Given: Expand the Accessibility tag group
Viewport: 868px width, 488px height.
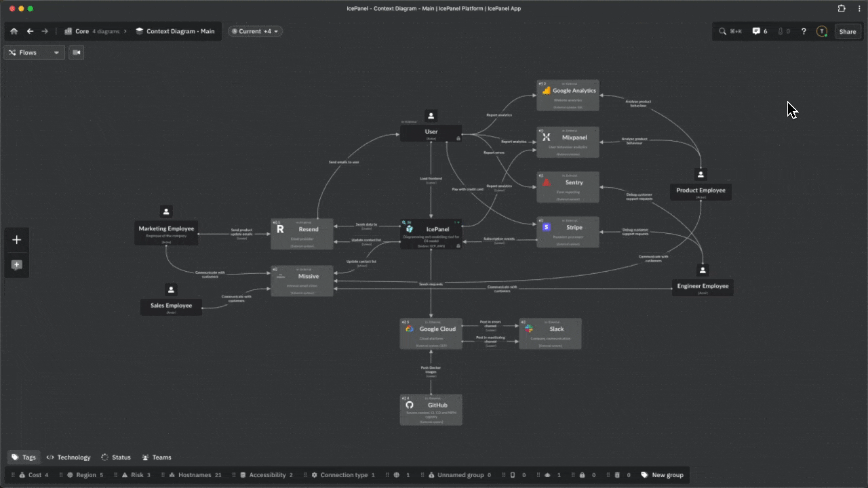Looking at the screenshot, I should (x=267, y=475).
